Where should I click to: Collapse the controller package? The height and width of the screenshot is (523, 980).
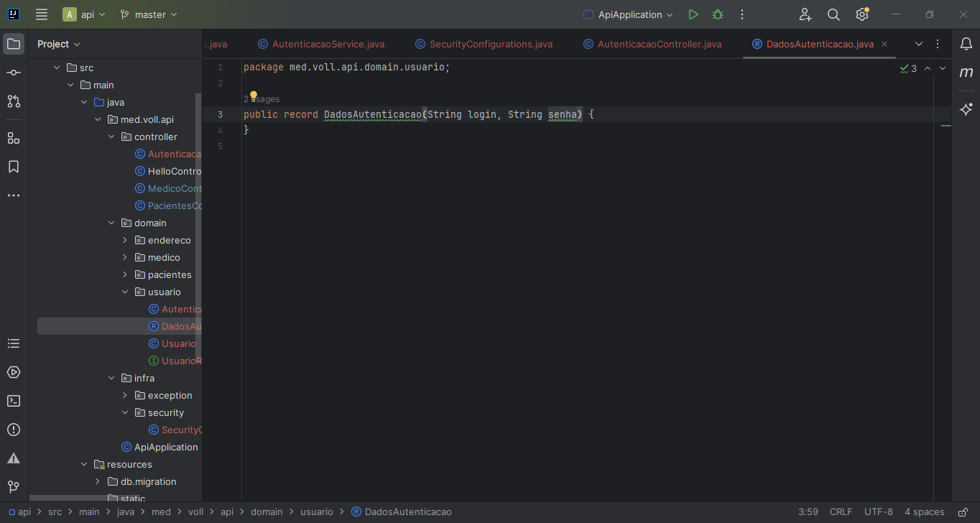(x=111, y=136)
